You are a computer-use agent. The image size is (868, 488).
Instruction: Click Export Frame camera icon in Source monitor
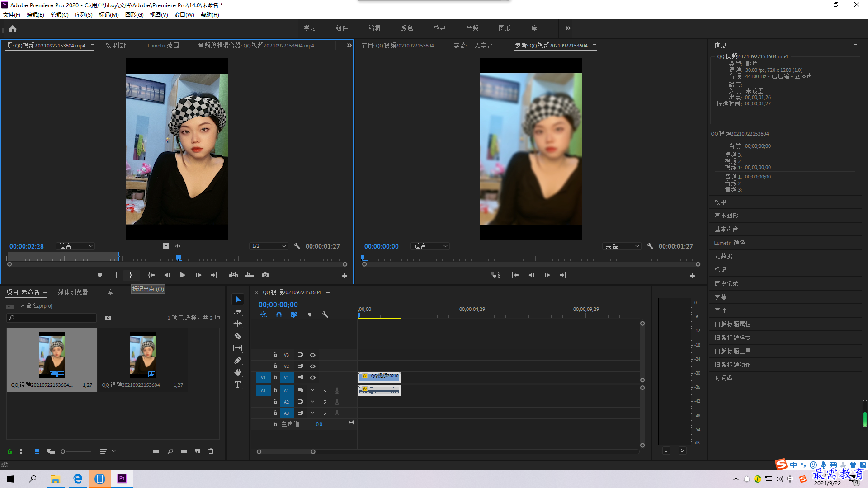[x=265, y=275]
